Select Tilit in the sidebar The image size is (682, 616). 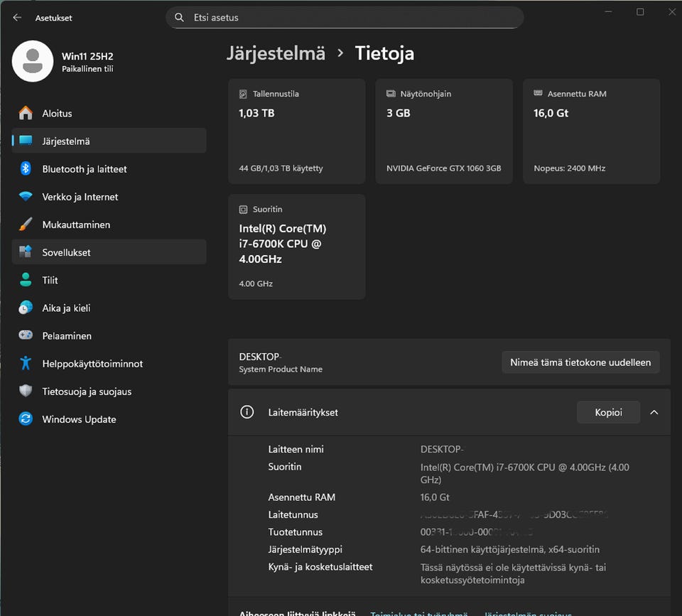(109, 280)
